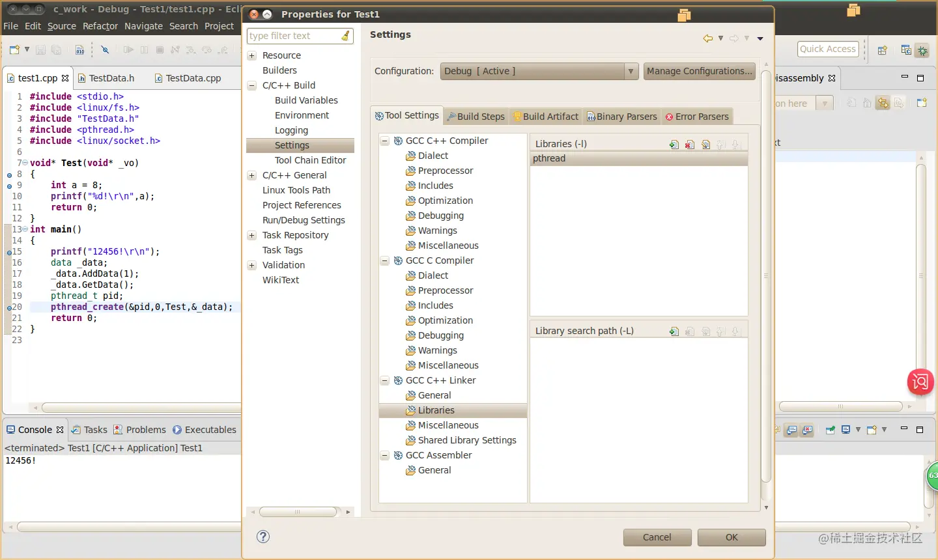Click the Help question mark icon
938x560 pixels.
pyautogui.click(x=263, y=537)
